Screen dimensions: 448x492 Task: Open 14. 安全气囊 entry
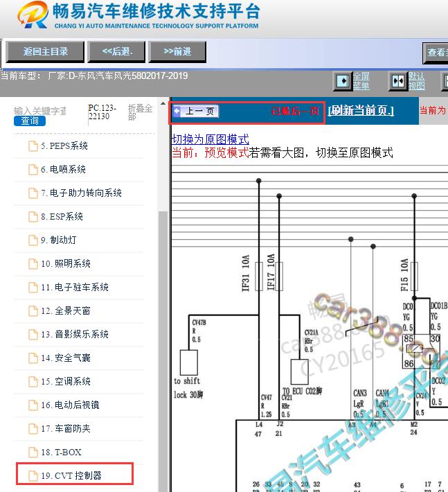click(66, 358)
